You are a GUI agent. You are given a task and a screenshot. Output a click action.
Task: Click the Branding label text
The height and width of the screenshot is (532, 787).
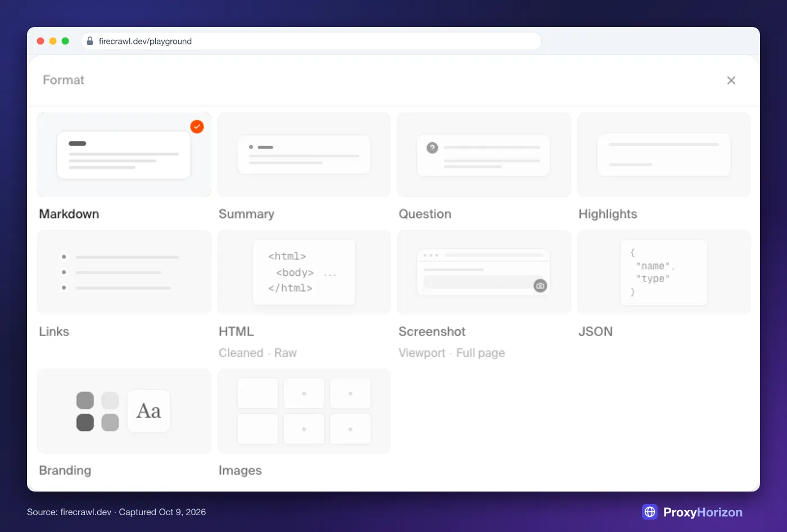65,470
